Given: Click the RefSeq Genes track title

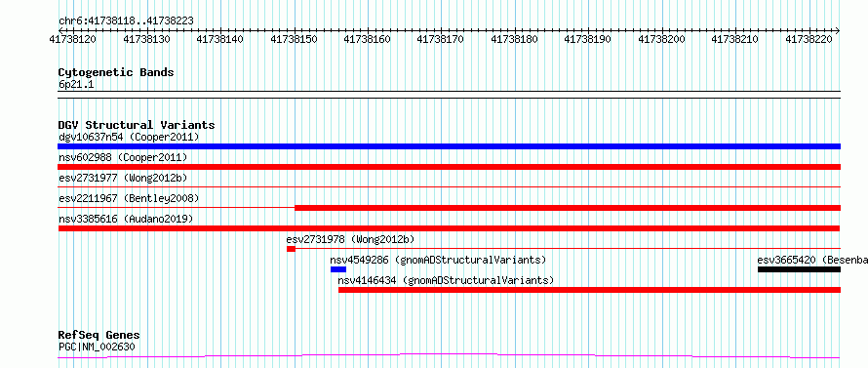Looking at the screenshot, I should click(x=99, y=336).
